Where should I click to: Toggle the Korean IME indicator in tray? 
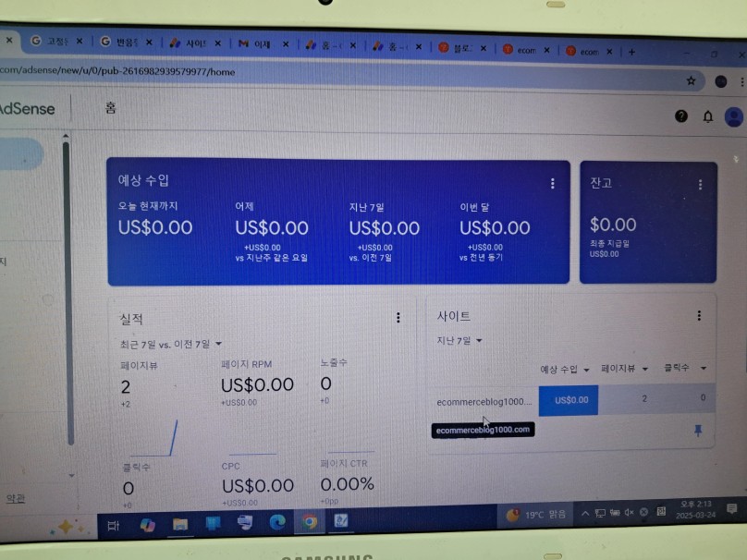click(x=661, y=511)
